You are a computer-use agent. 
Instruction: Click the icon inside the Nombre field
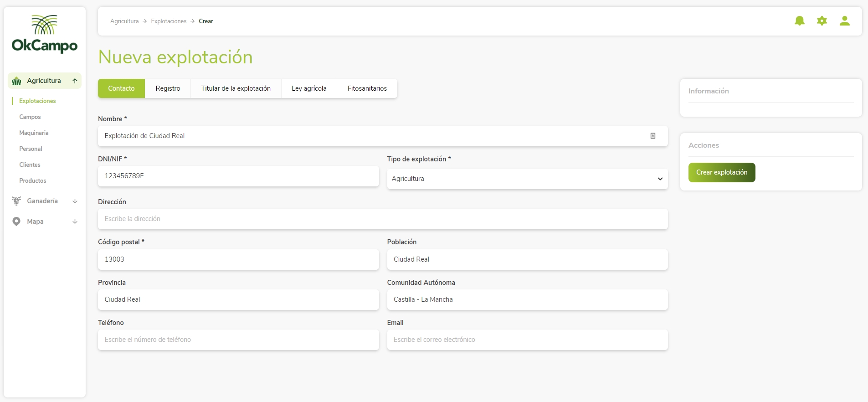(652, 136)
